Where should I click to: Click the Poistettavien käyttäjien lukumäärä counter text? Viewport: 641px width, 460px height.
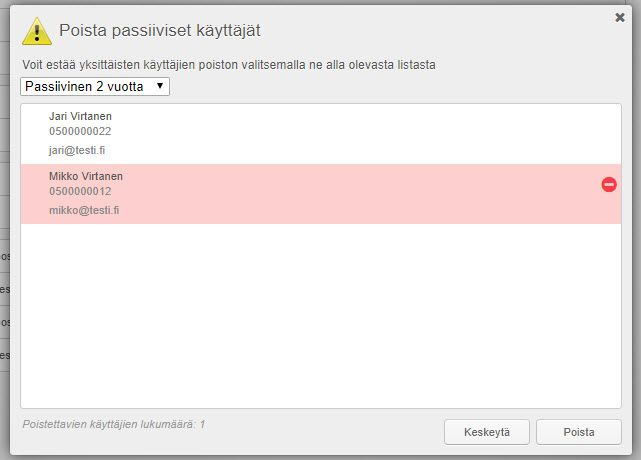click(114, 424)
